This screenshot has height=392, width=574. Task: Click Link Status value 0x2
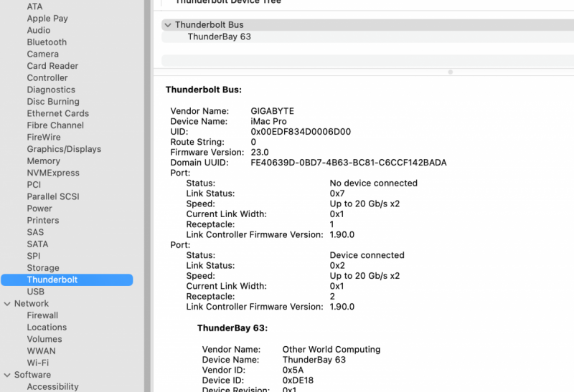(337, 265)
